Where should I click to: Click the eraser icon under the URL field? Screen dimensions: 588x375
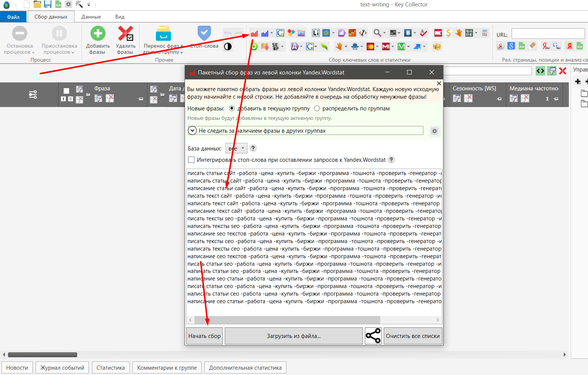[532, 46]
